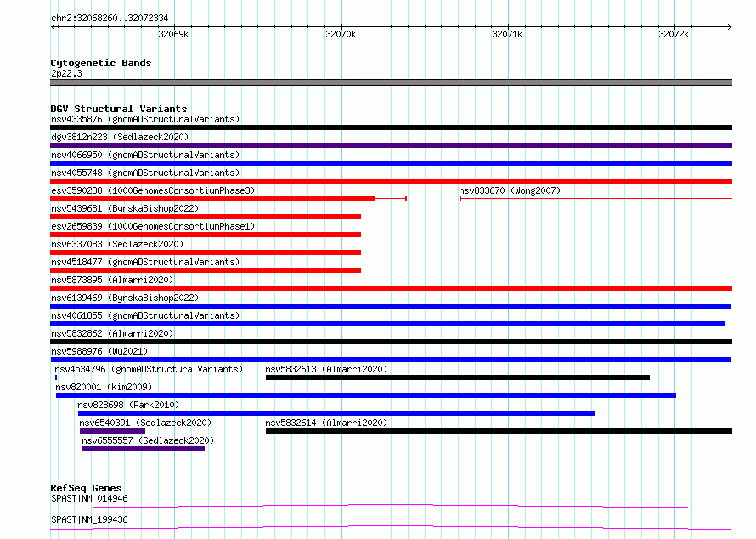The height and width of the screenshot is (539, 756).
Task: Click the red bar under esv2659839
Action: tap(206, 235)
